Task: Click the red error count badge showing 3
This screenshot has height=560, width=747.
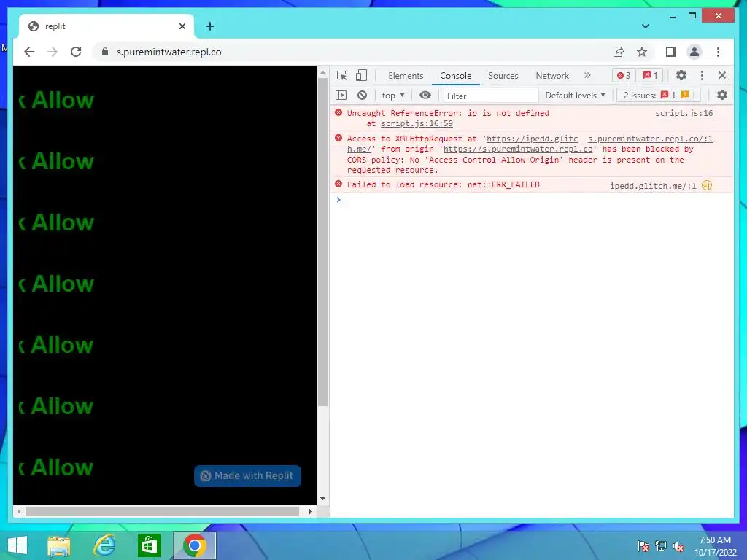Action: [x=624, y=75]
